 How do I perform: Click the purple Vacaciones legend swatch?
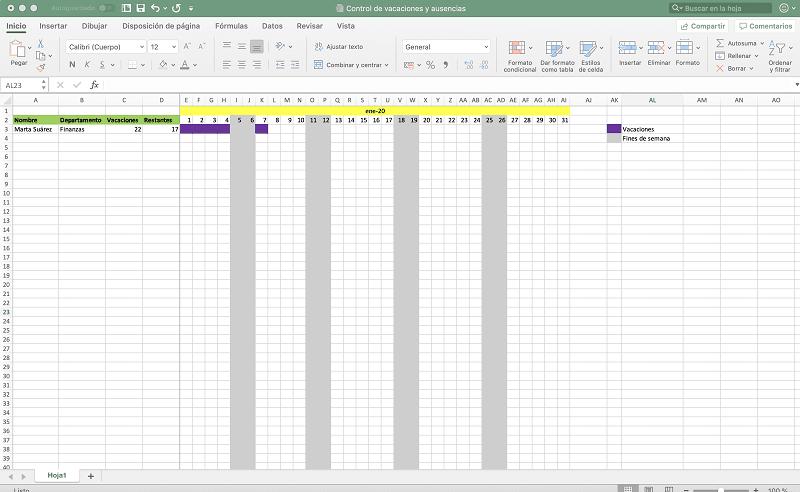pos(613,129)
